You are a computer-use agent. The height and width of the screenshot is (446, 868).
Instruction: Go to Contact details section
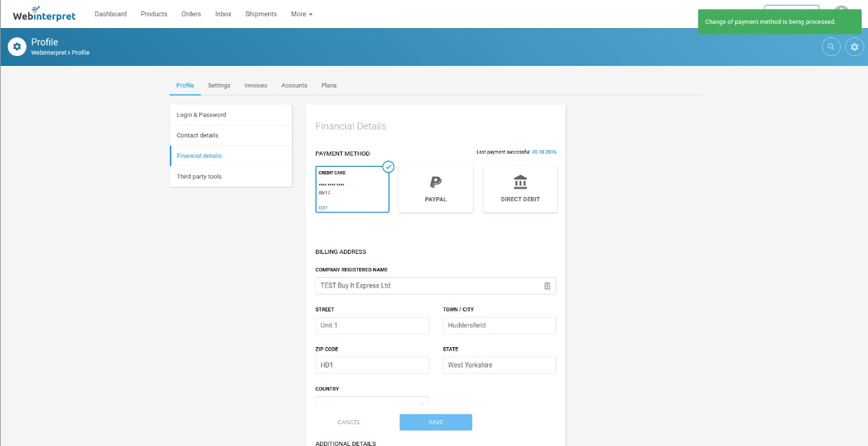pos(198,135)
